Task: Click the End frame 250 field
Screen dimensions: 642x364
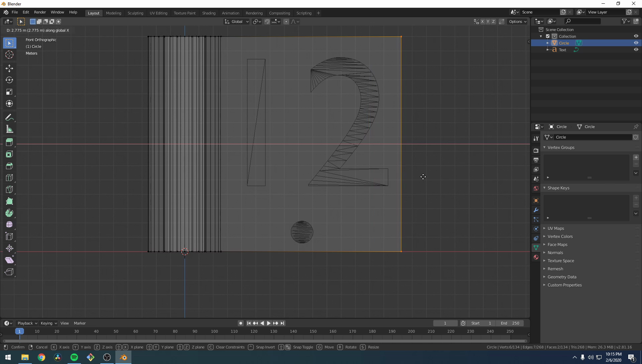Action: pyautogui.click(x=510, y=323)
